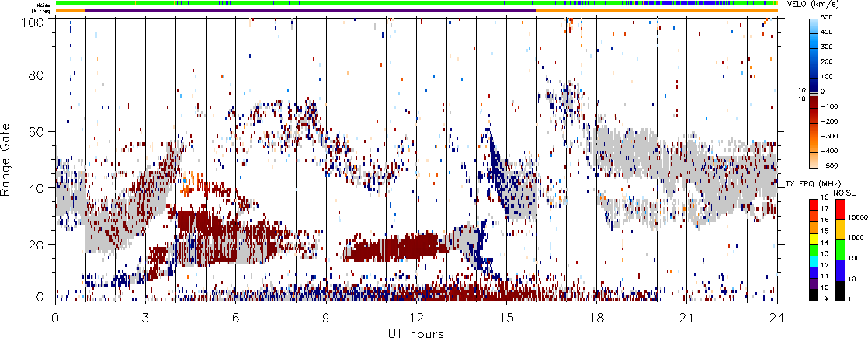
Task: Click UT hours tick label 3
Action: tap(146, 318)
